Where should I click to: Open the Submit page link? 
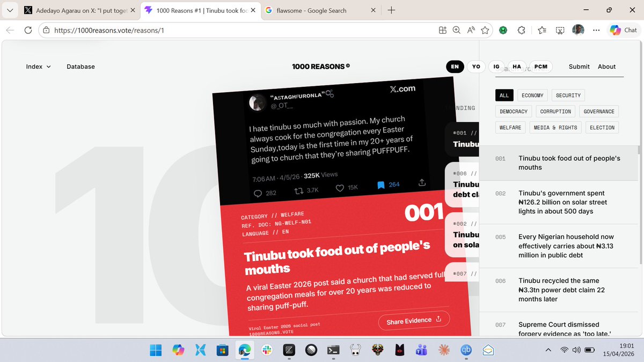click(579, 67)
